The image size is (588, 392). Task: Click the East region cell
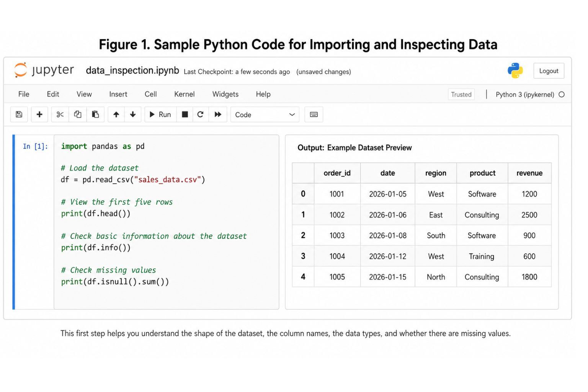(436, 215)
